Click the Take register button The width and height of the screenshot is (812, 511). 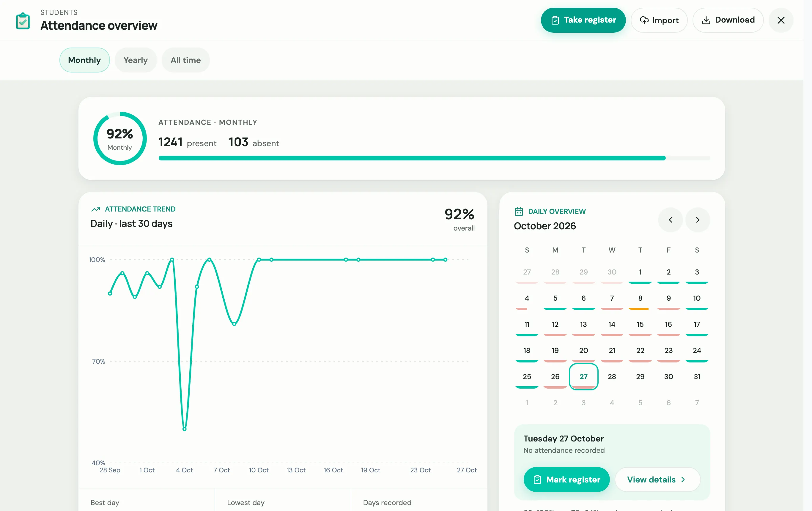[x=583, y=20]
